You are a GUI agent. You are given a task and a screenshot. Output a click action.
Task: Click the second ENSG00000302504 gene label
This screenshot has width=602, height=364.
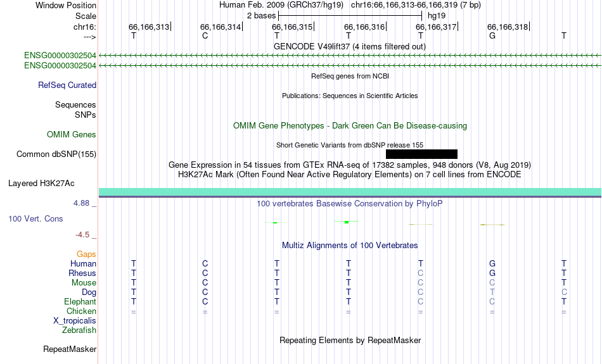[60, 66]
